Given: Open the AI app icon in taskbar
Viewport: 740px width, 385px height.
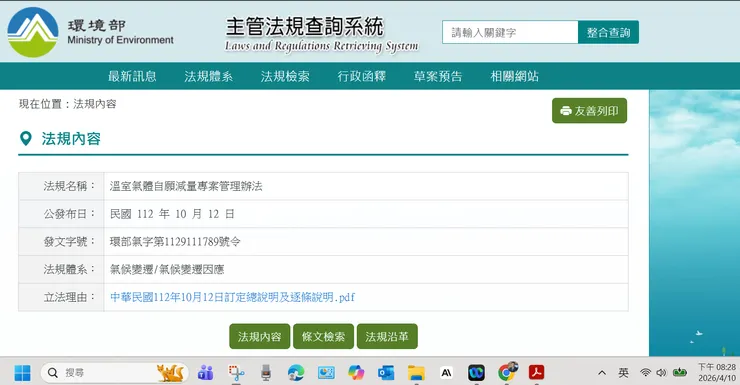Looking at the screenshot, I should 446,373.
